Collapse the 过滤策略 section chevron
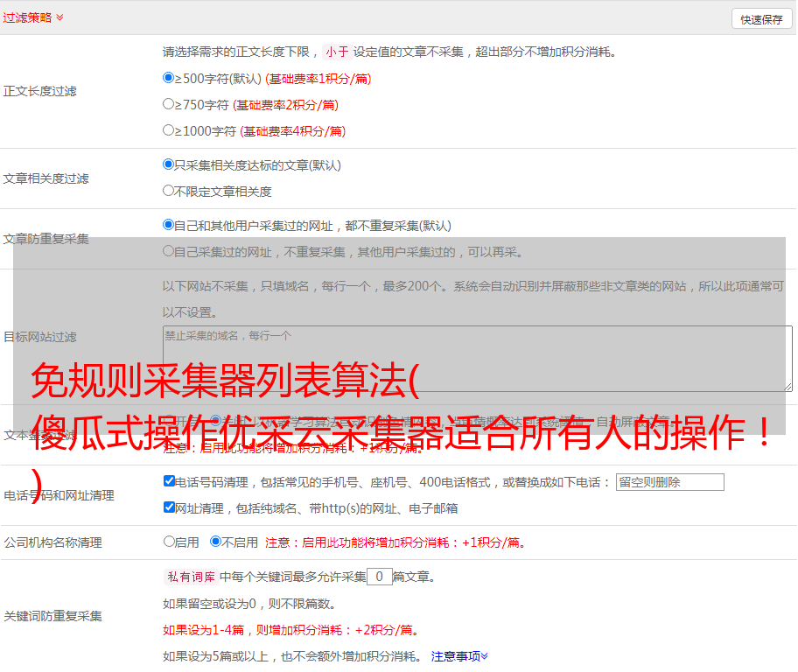The height and width of the screenshot is (672, 798). click(59, 17)
